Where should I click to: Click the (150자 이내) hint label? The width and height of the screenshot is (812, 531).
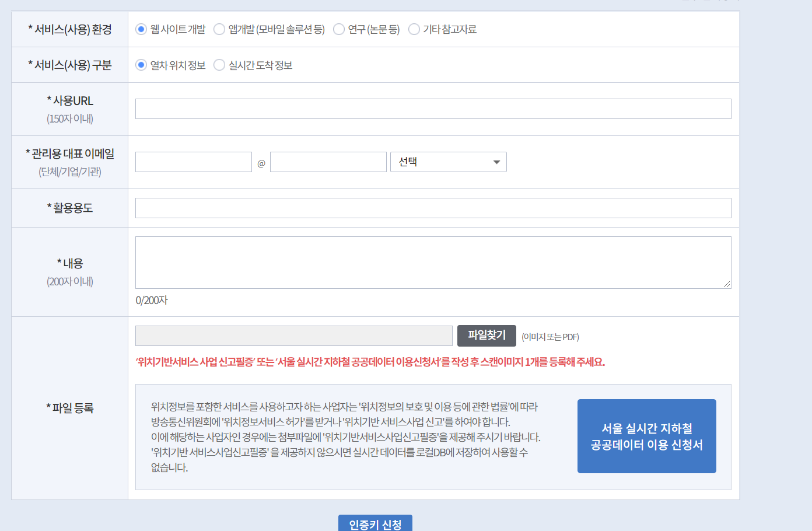70,118
